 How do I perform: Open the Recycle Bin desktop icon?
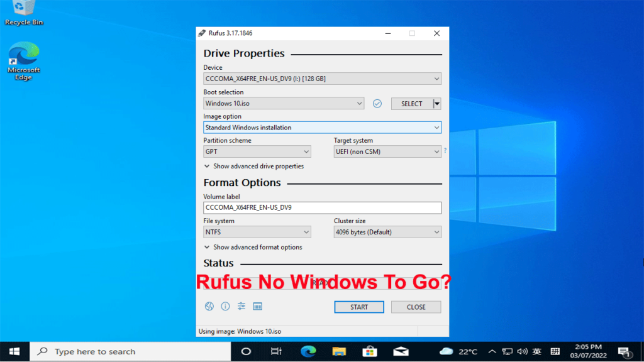pos(24,13)
